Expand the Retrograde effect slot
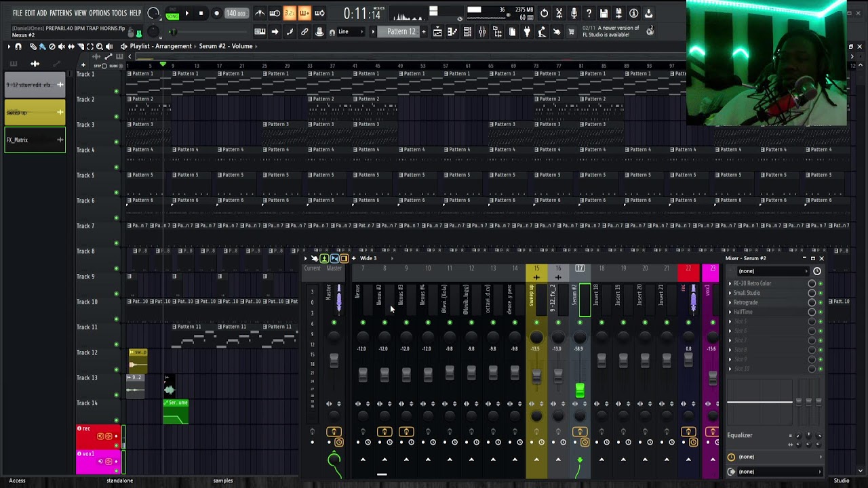Viewport: 868px width, 488px height. pos(730,302)
